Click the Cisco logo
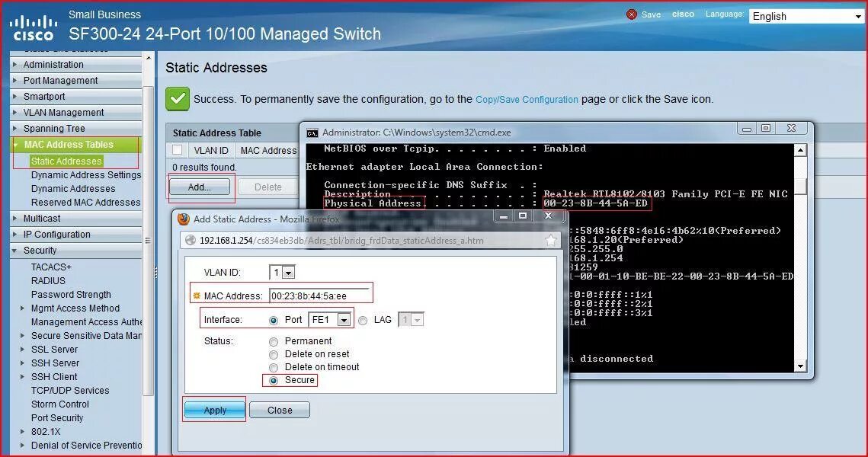Screen dimensions: 868x457 tap(34, 27)
